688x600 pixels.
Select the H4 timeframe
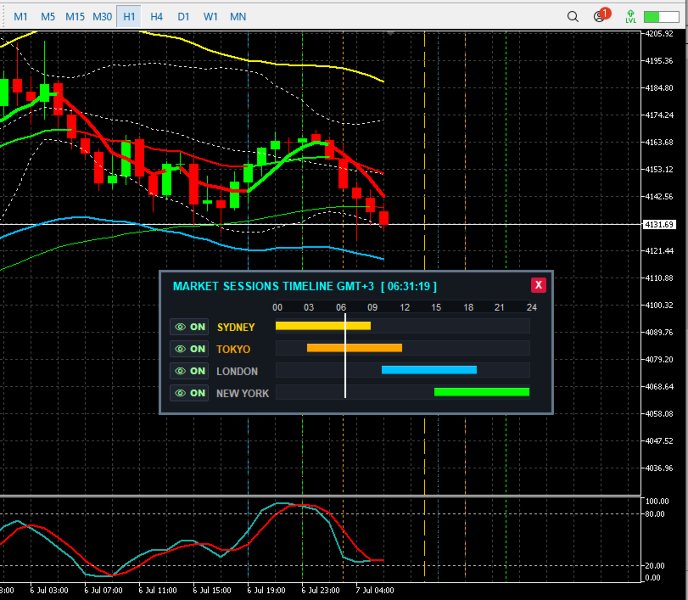tap(156, 17)
